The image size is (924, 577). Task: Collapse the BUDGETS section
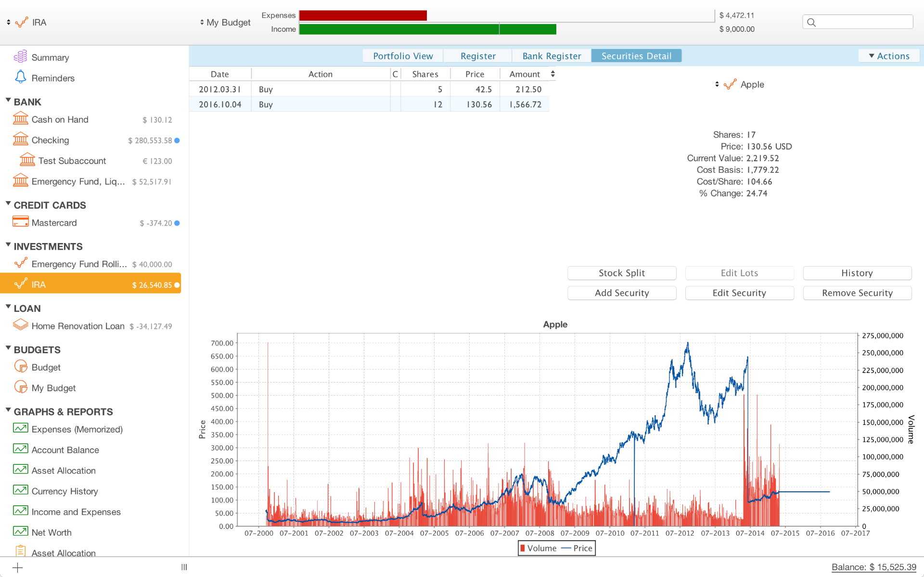point(8,348)
